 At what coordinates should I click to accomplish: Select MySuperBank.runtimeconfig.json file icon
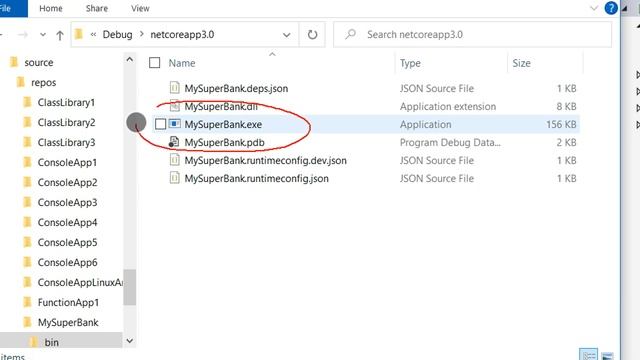pyautogui.click(x=174, y=178)
